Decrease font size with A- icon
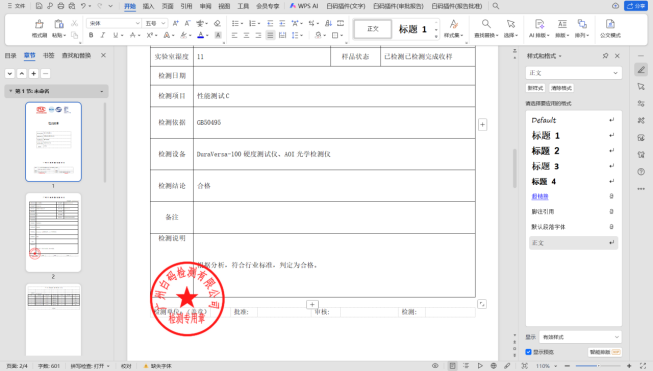 [x=187, y=23]
